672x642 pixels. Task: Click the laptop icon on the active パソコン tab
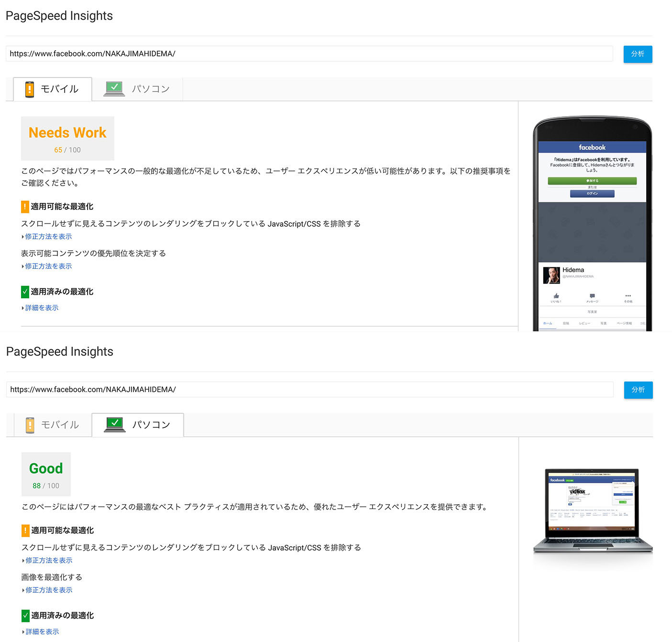point(115,424)
